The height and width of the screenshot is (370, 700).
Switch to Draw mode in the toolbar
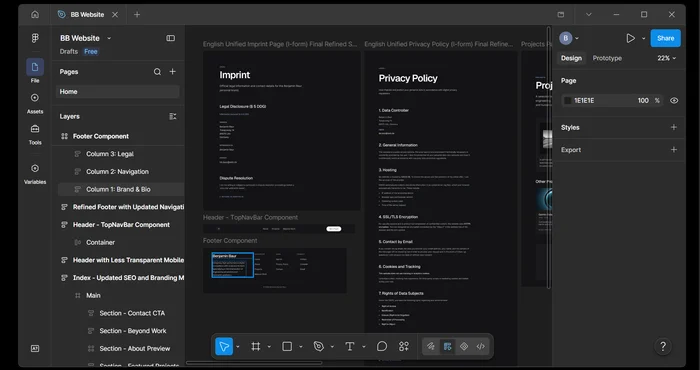coord(430,346)
